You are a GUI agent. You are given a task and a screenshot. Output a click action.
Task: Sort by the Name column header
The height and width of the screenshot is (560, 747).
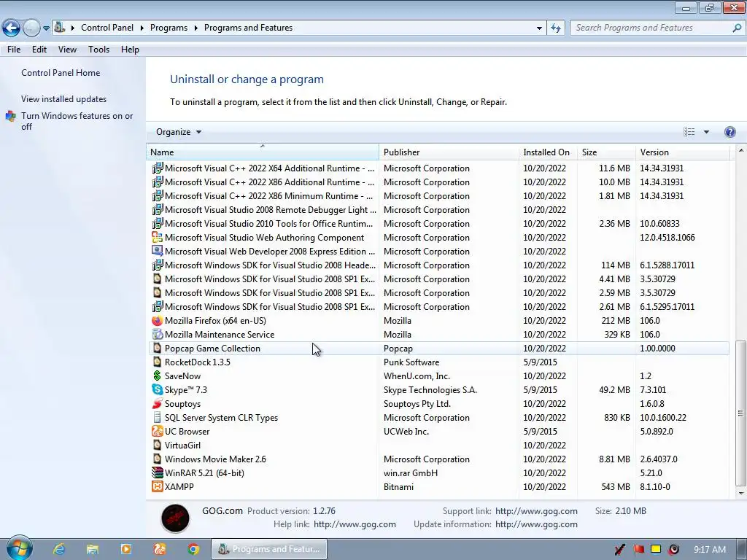(262, 152)
